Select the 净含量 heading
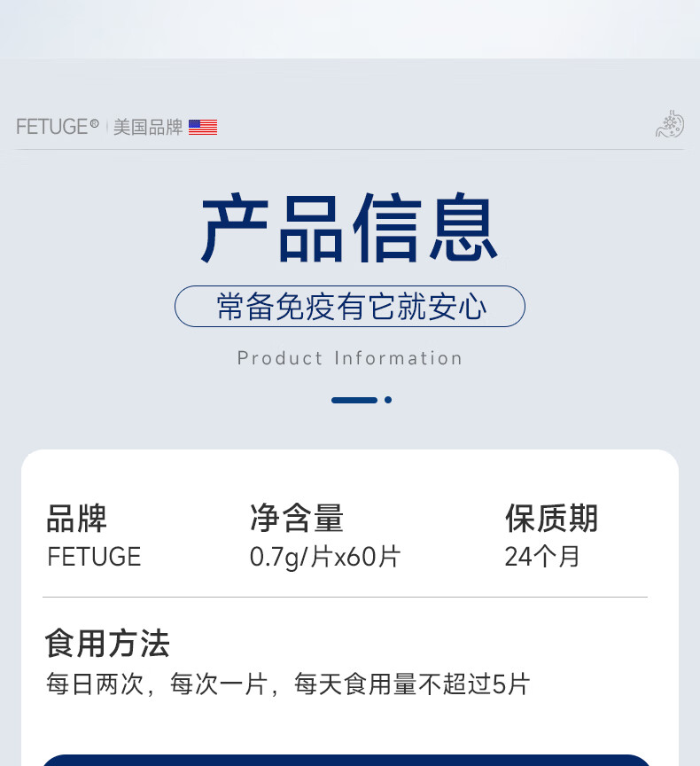This screenshot has height=766, width=700. tap(297, 518)
